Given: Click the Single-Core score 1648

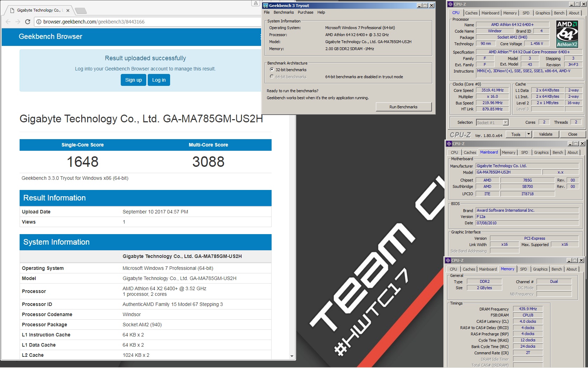Looking at the screenshot, I should pos(83,162).
